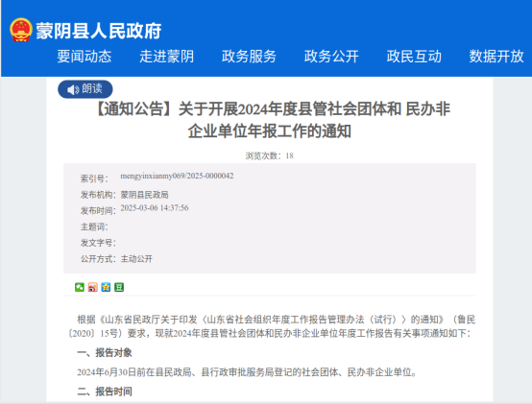Click the 一、报告对象 section heading

pyautogui.click(x=105, y=353)
